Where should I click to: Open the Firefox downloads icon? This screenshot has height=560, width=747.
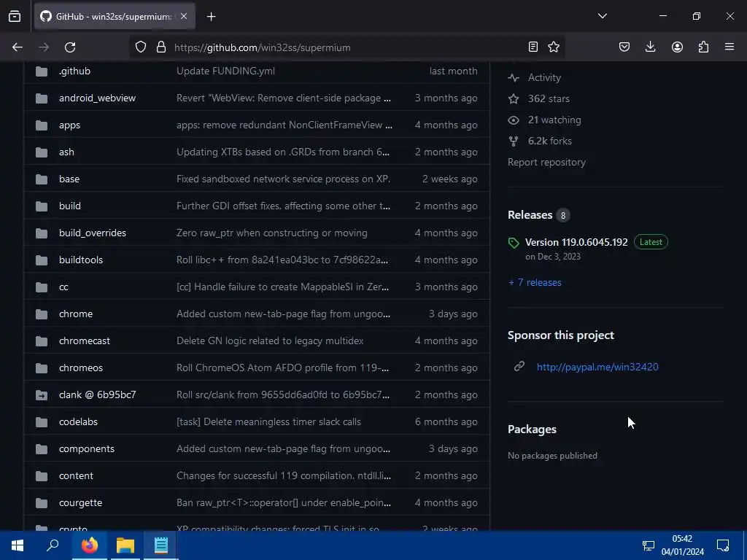tap(650, 47)
